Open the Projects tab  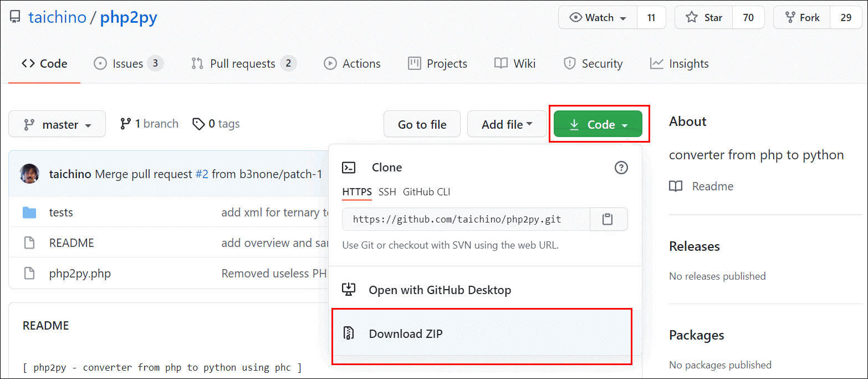pos(437,64)
